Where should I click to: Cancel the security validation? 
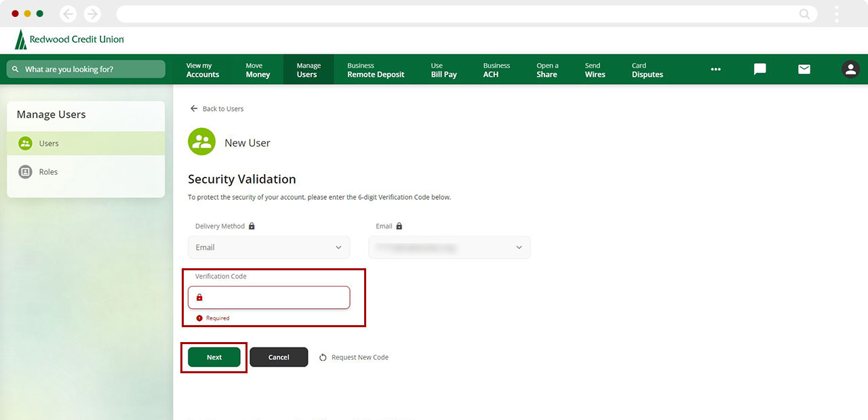279,357
